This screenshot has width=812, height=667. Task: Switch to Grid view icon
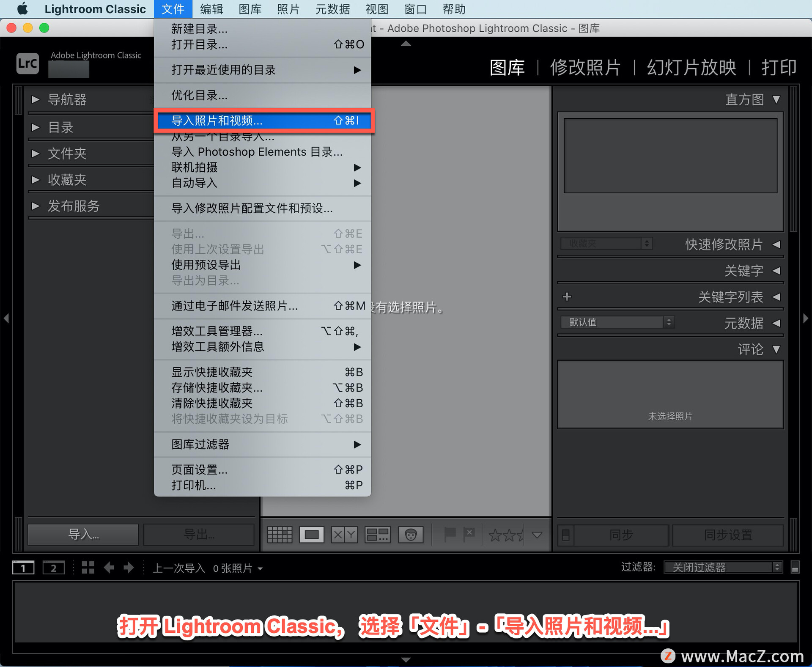click(x=280, y=535)
